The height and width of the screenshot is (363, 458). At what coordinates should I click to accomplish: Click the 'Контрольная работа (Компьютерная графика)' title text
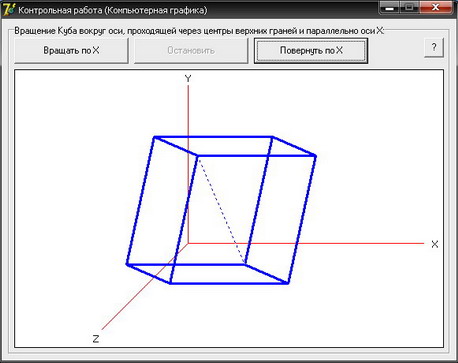pyautogui.click(x=113, y=10)
